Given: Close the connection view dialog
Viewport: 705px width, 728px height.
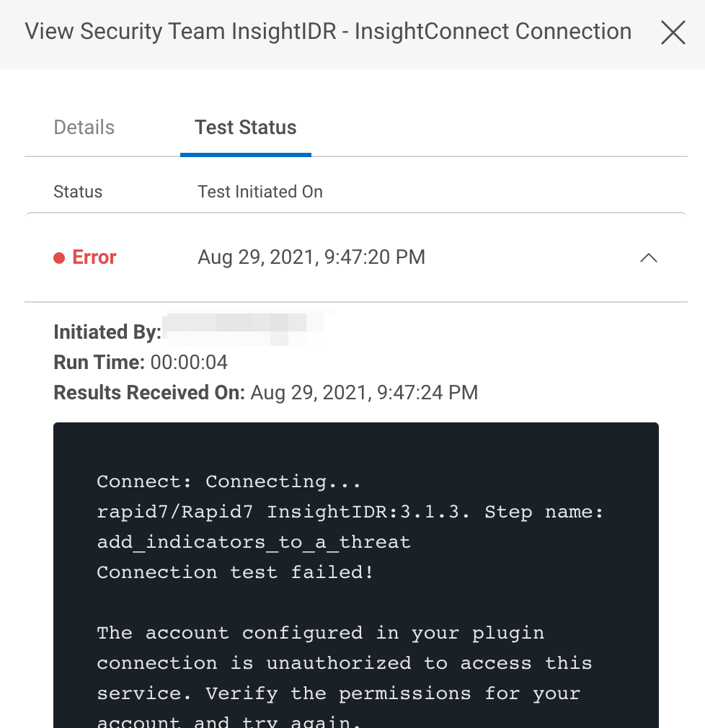Looking at the screenshot, I should pos(673,32).
